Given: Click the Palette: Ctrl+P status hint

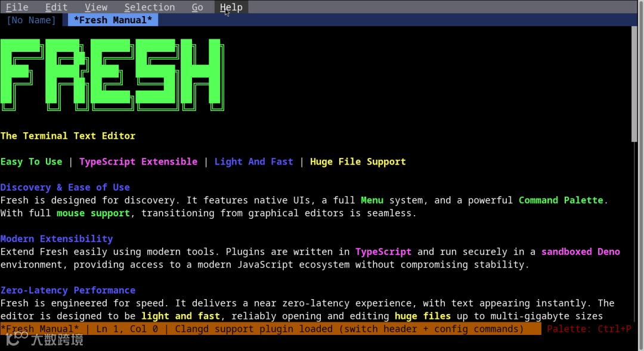Looking at the screenshot, I should pos(589,329).
